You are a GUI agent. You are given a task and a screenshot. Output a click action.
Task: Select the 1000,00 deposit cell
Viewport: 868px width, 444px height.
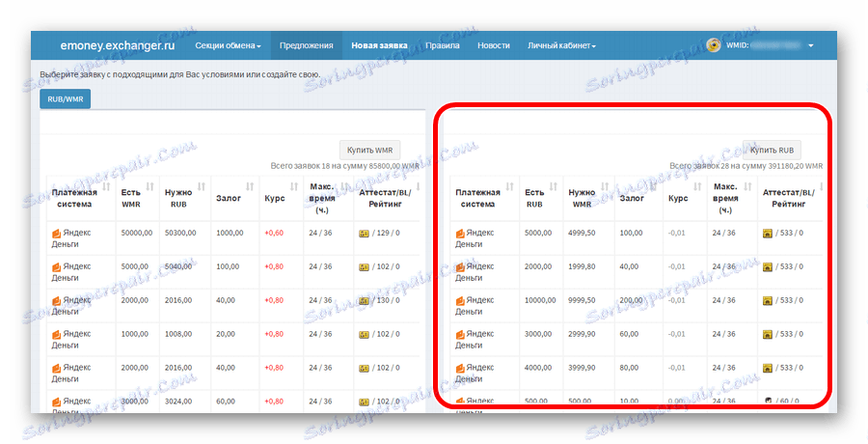click(x=230, y=233)
